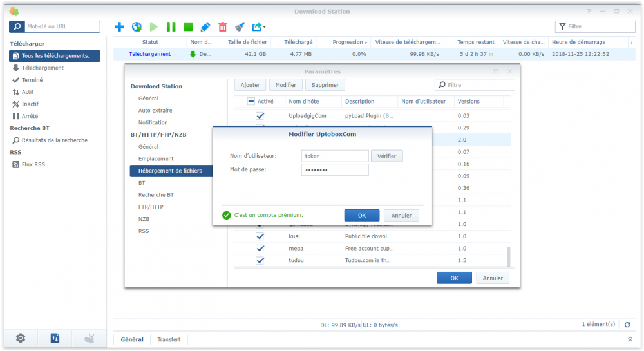Click Annuler in the Paramètres window

(x=493, y=278)
